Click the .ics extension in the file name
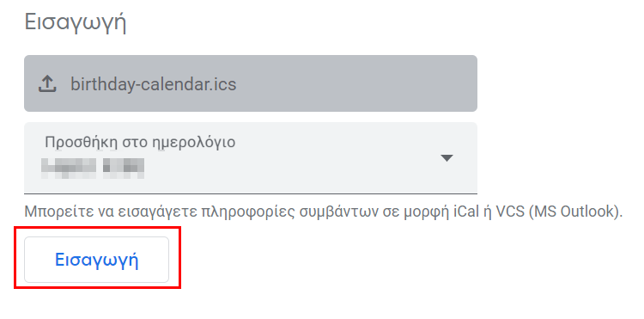 224,84
